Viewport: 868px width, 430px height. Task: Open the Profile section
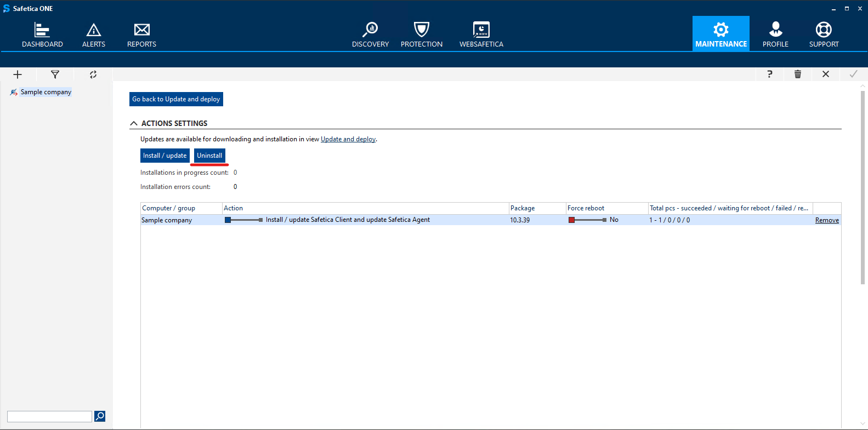tap(775, 35)
